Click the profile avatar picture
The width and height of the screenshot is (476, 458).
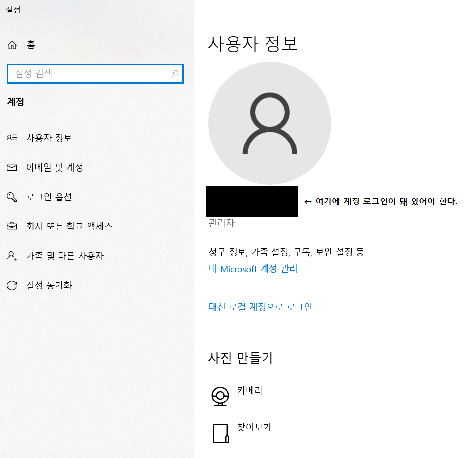[x=270, y=123]
